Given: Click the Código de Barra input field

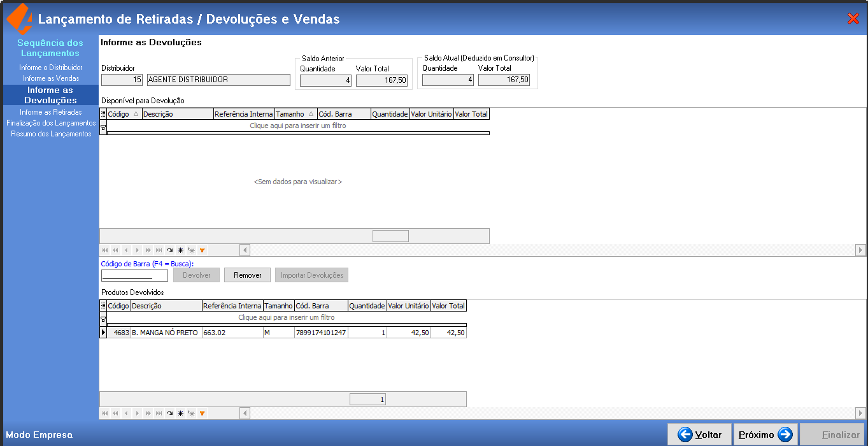Looking at the screenshot, I should pyautogui.click(x=134, y=275).
